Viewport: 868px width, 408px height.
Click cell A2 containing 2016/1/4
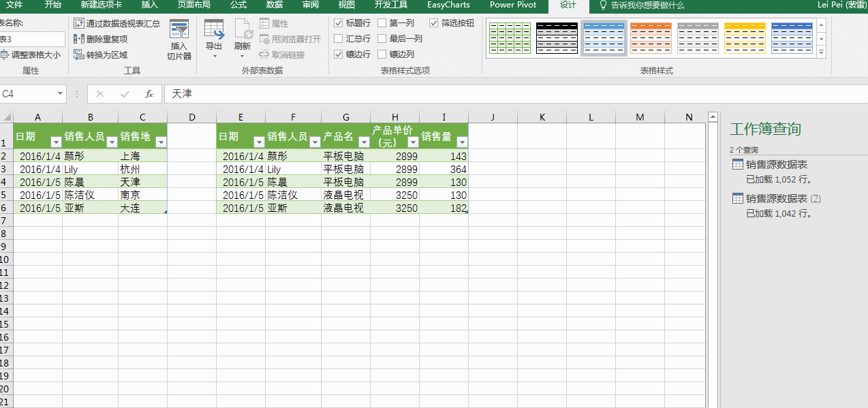coord(40,155)
